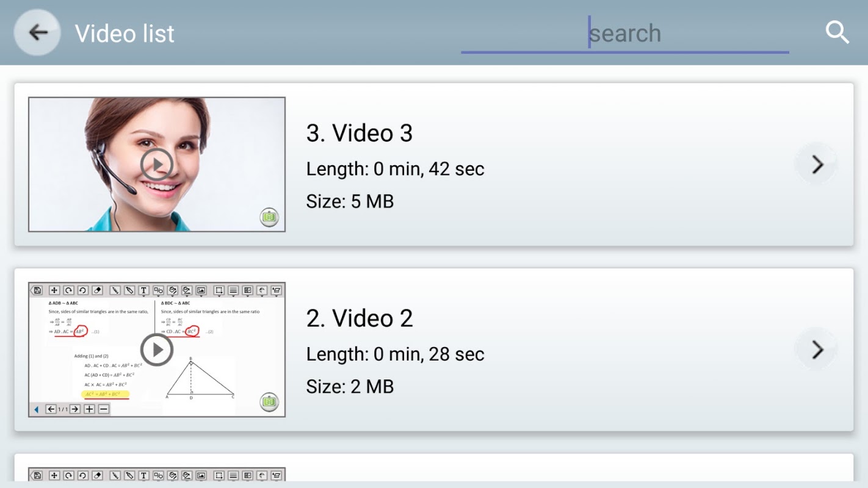868x488 pixels.
Task: Go back using the arrow button
Action: (x=37, y=32)
